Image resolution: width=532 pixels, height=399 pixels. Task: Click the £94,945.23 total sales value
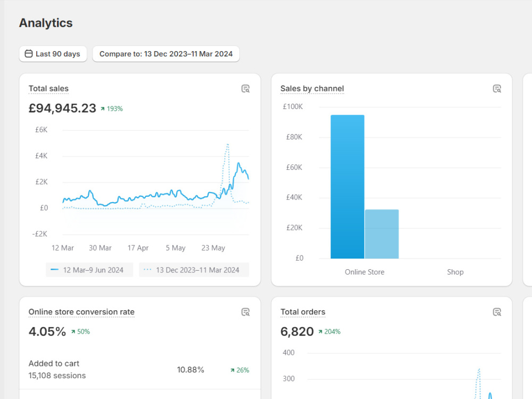coord(62,108)
